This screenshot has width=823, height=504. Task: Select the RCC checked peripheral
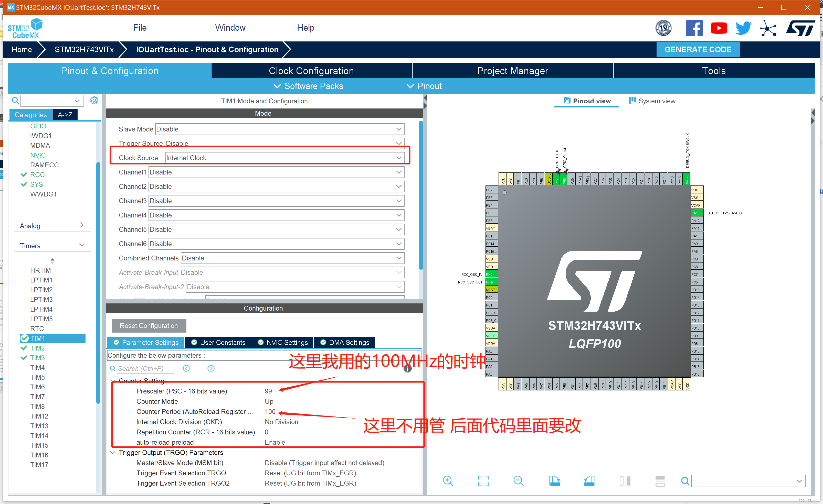click(37, 174)
